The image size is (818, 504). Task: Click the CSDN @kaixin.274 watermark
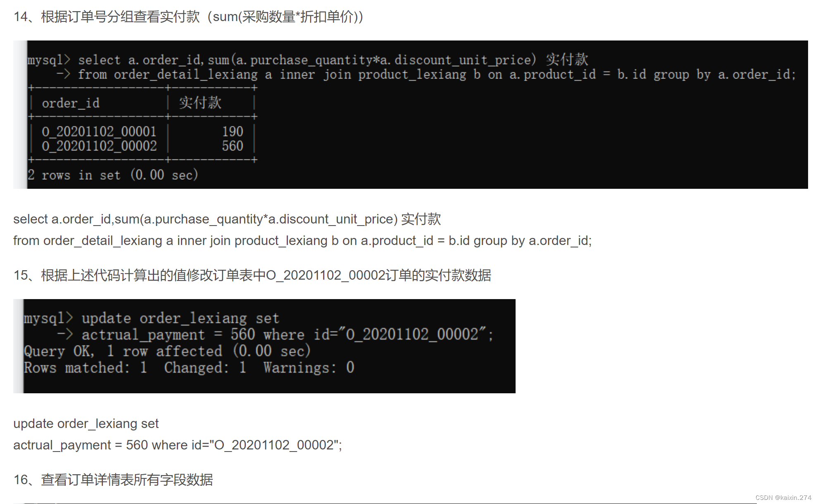(783, 497)
